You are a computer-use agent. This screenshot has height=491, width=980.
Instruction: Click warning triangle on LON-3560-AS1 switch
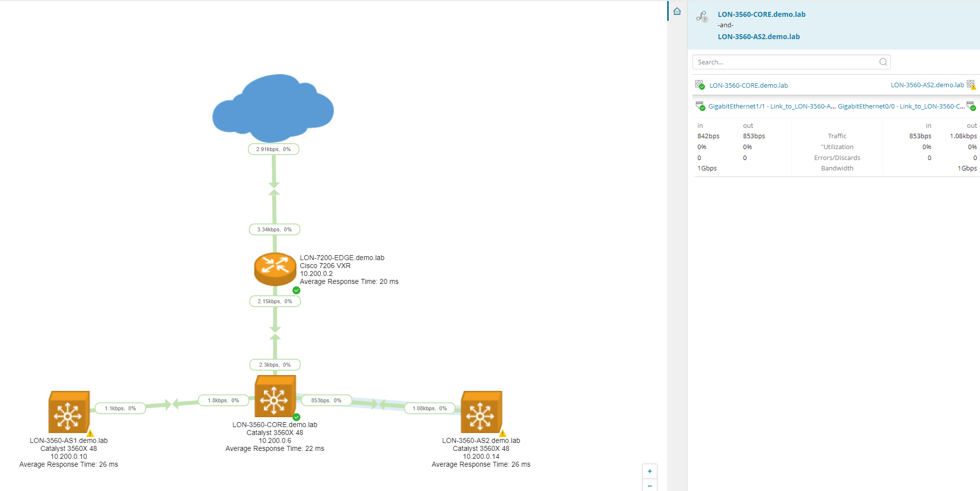pyautogui.click(x=90, y=434)
